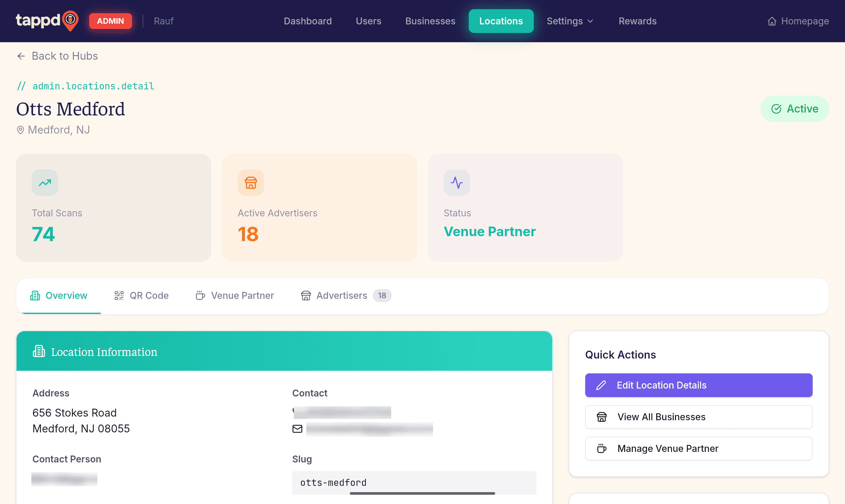The height and width of the screenshot is (504, 845).
Task: Click the Total Scans trend icon
Action: point(45,183)
